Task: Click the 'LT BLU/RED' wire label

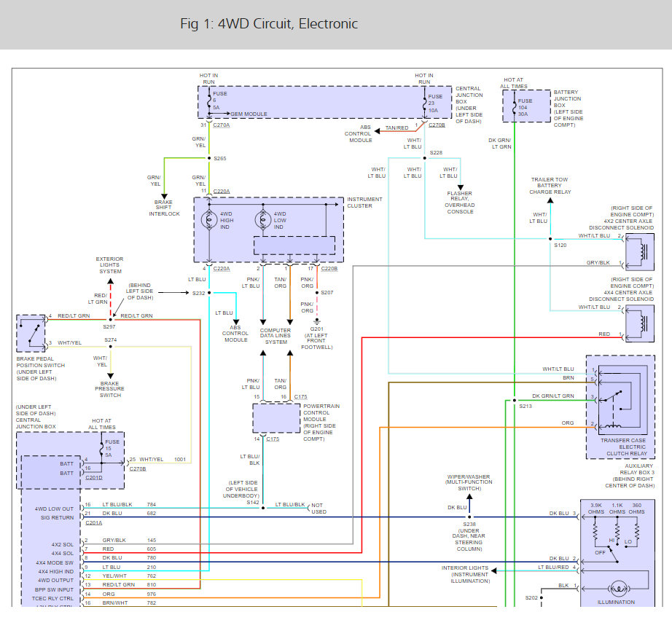Action: point(553,568)
